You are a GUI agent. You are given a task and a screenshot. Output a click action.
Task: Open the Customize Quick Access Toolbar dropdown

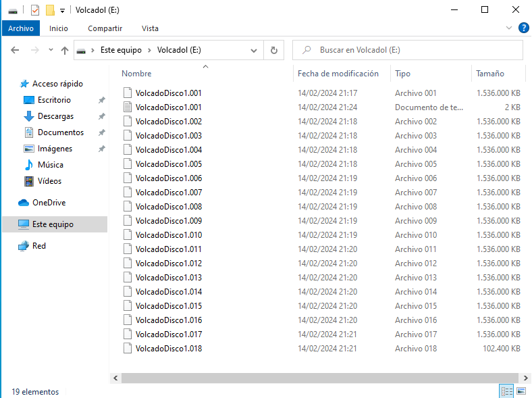coord(62,10)
